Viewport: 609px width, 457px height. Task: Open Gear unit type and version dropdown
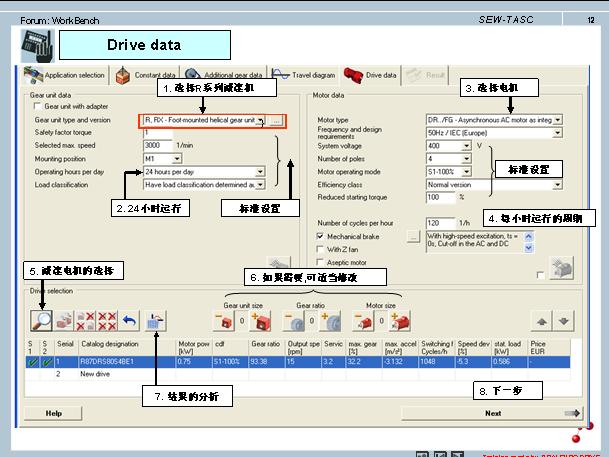coord(261,120)
